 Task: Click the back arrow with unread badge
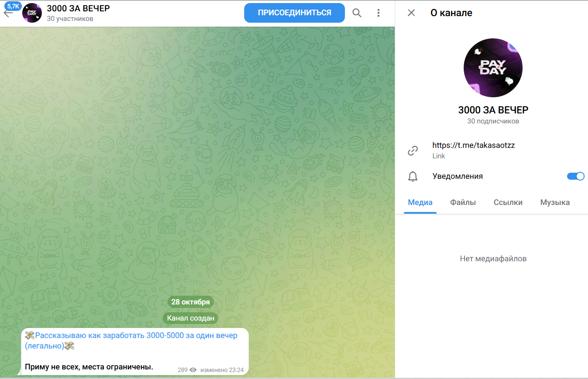click(x=8, y=14)
